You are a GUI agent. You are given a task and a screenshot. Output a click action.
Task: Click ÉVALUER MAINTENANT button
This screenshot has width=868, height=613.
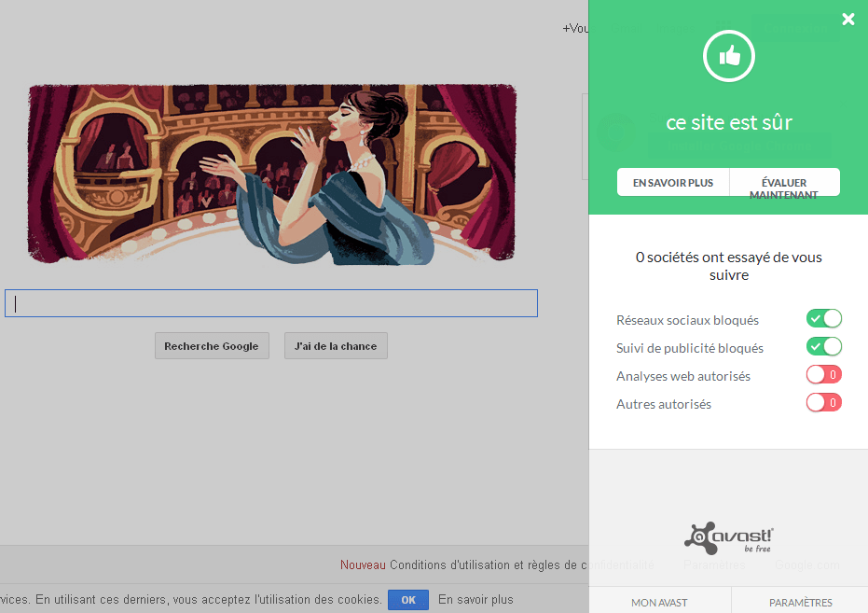tap(784, 182)
